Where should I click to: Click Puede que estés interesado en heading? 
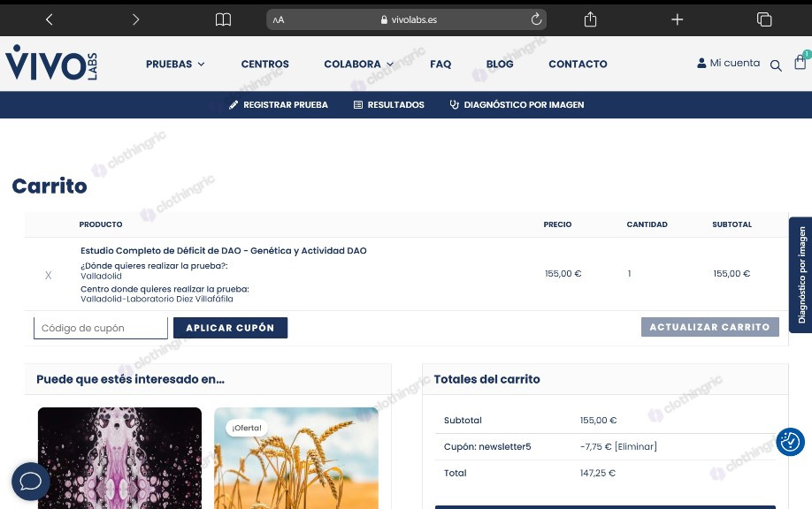point(131,379)
